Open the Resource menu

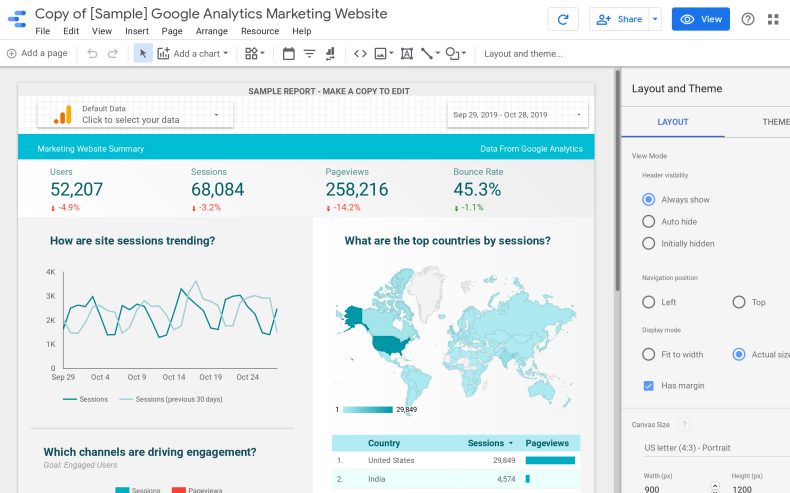tap(260, 31)
